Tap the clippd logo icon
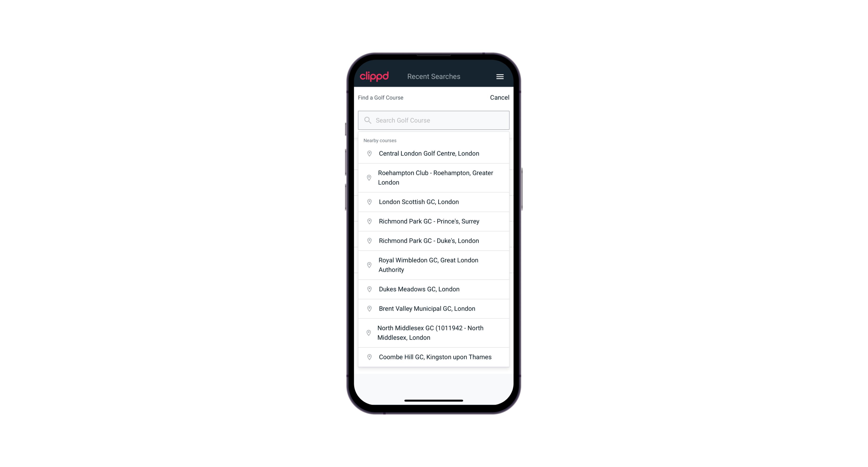Screen dimensions: 868x467 tap(374, 76)
